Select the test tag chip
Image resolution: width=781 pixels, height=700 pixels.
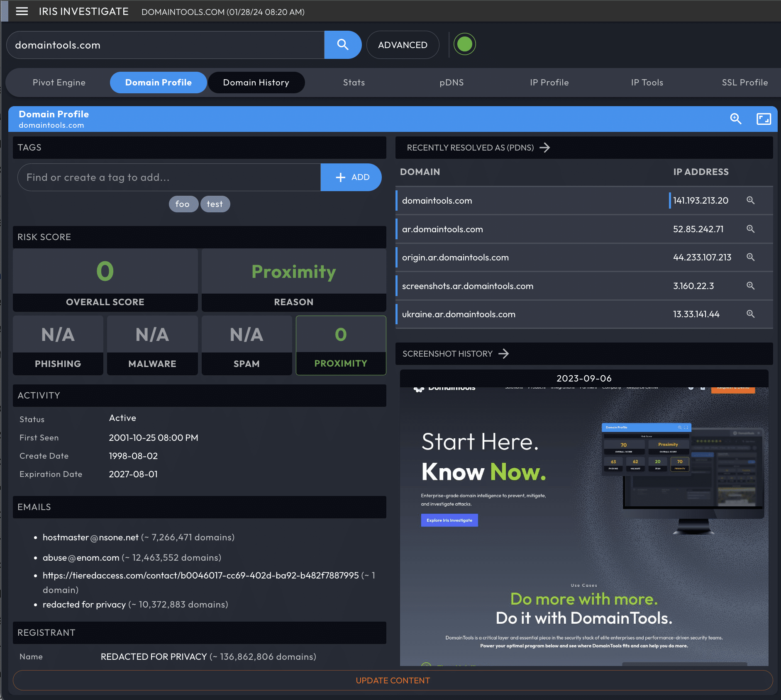coord(215,204)
